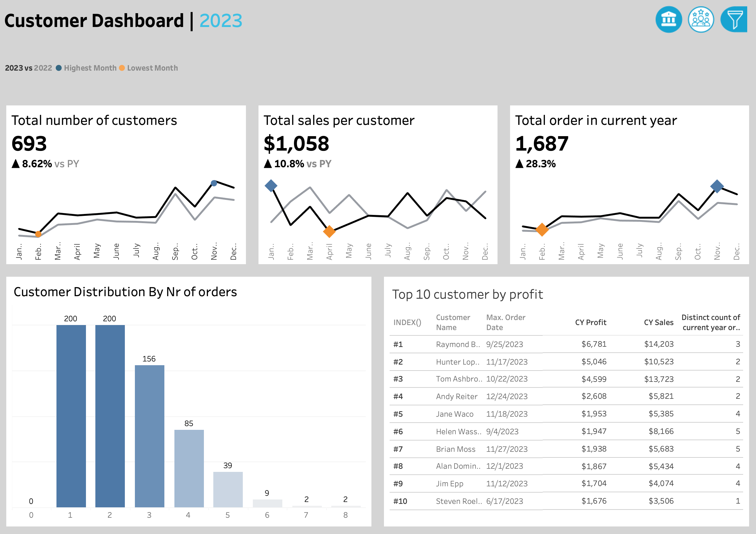The width and height of the screenshot is (756, 534).
Task: Click the CY Profit column header
Action: [590, 322]
